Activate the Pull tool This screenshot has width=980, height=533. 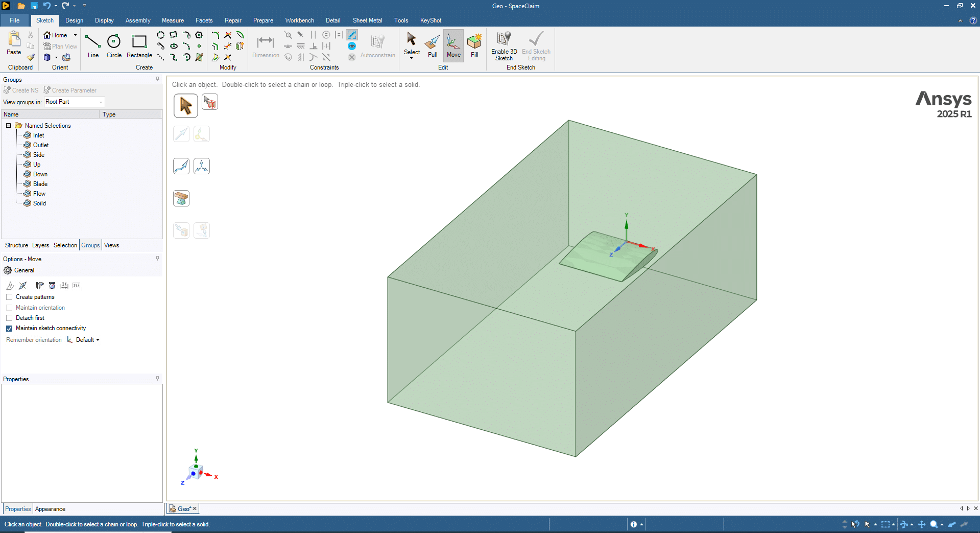tap(433, 46)
